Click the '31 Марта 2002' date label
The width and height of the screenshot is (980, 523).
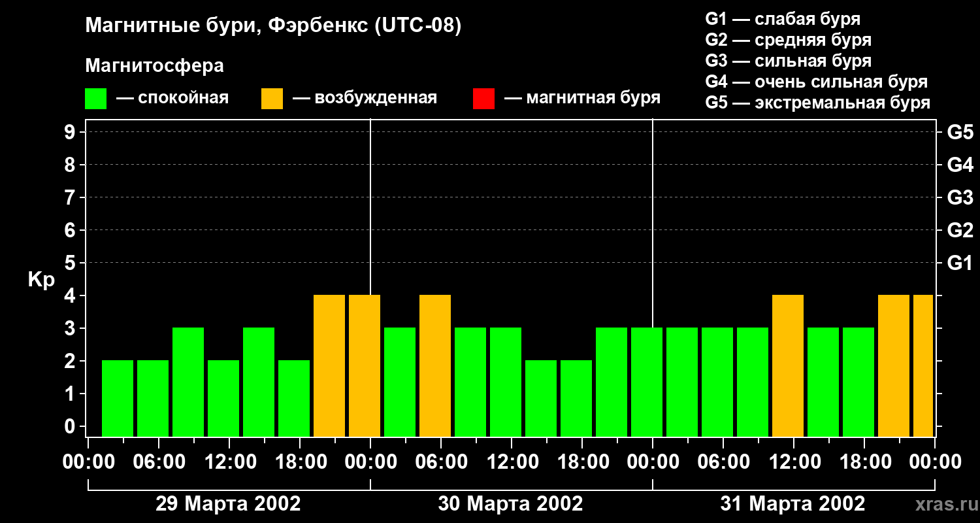point(792,504)
